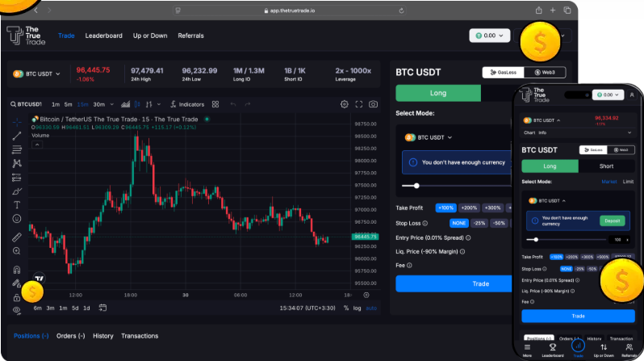Open BTC USDT pair selector in stats bar
The image size is (644, 361).
(x=37, y=74)
